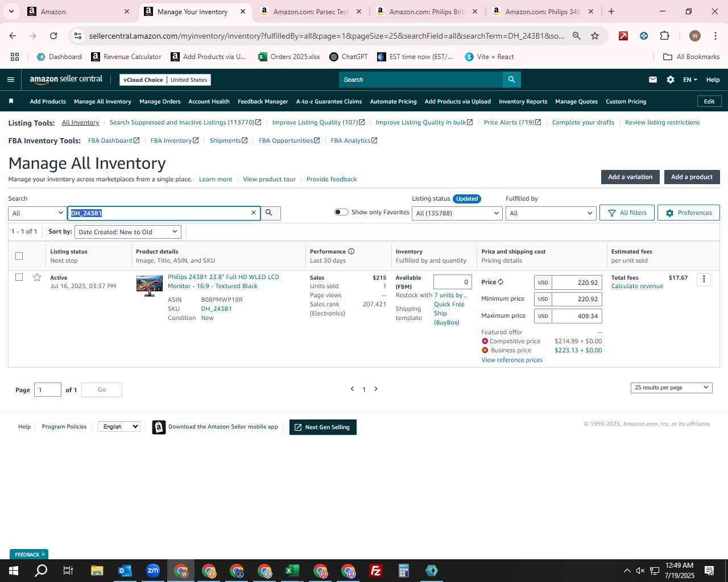This screenshot has height=582, width=728.
Task: Open Calculator from the taskbar
Action: click(404, 571)
